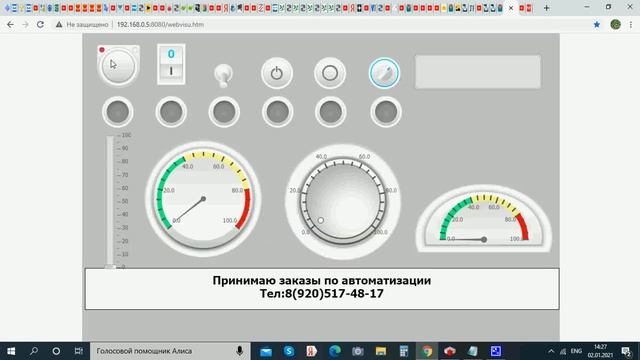Click the address bar URL 192.168.0.5:8080
The height and width of the screenshot is (360, 640).
160,24
